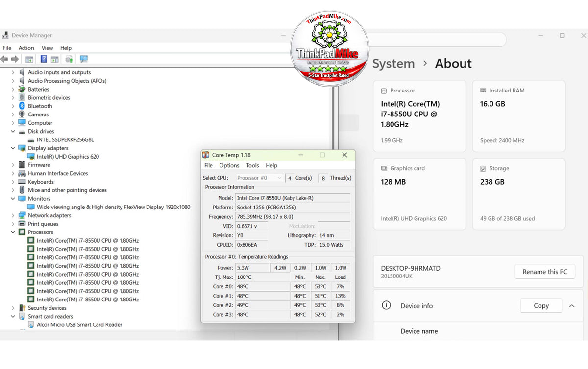Open Core Temp Help menu

(271, 165)
